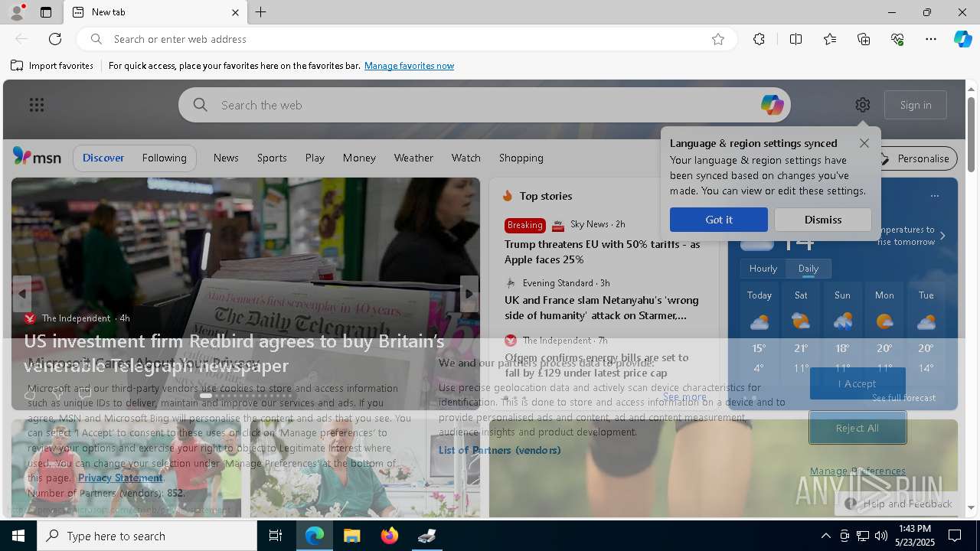
Task: Close the language settings synced popup
Action: (x=864, y=143)
